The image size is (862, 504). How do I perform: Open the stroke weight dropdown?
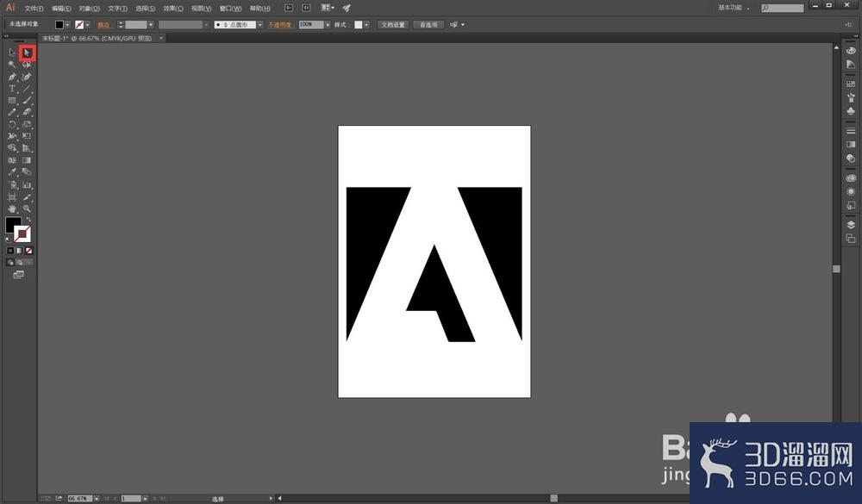tap(151, 25)
